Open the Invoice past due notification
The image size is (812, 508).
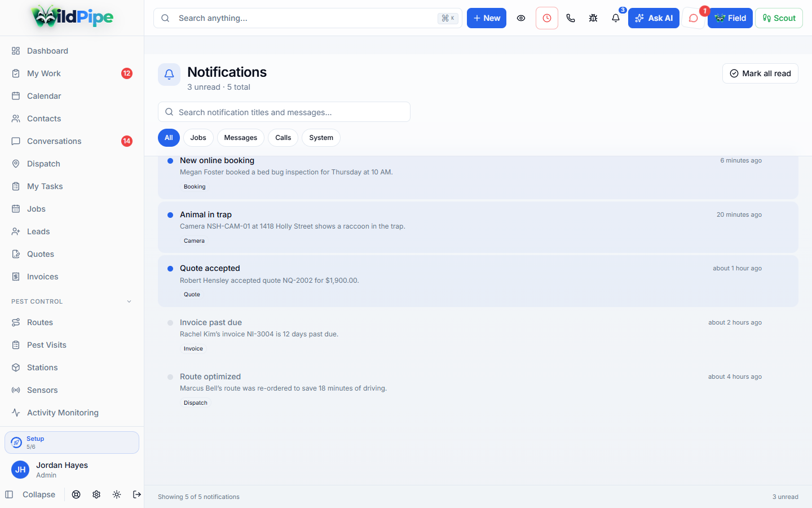[x=478, y=335]
